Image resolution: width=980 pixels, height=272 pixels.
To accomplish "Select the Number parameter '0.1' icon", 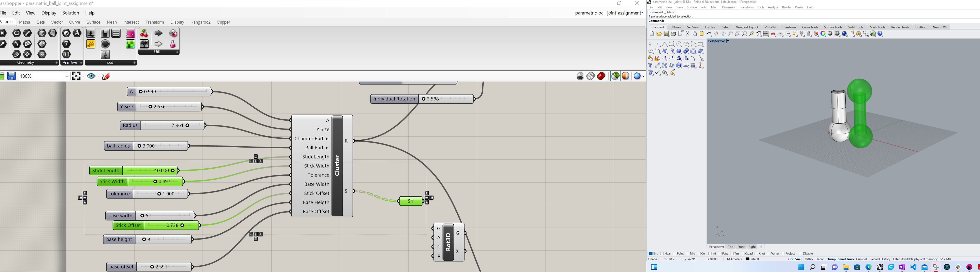I will [x=67, y=54].
